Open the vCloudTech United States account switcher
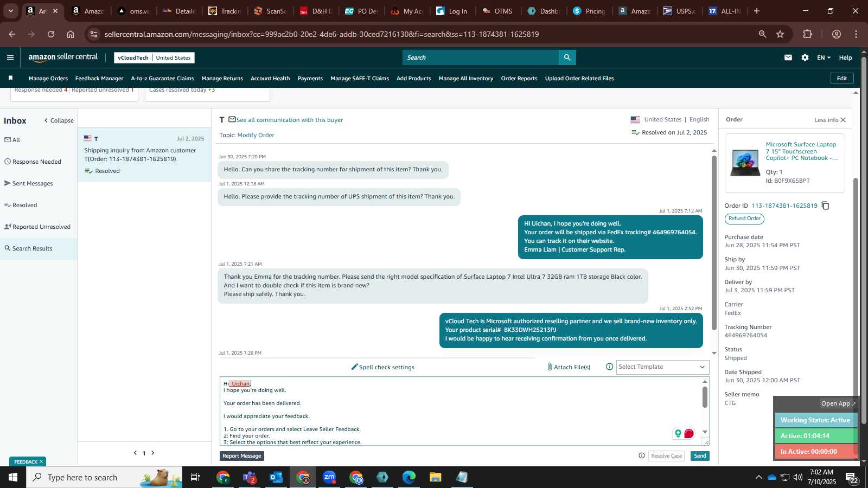 pos(154,57)
